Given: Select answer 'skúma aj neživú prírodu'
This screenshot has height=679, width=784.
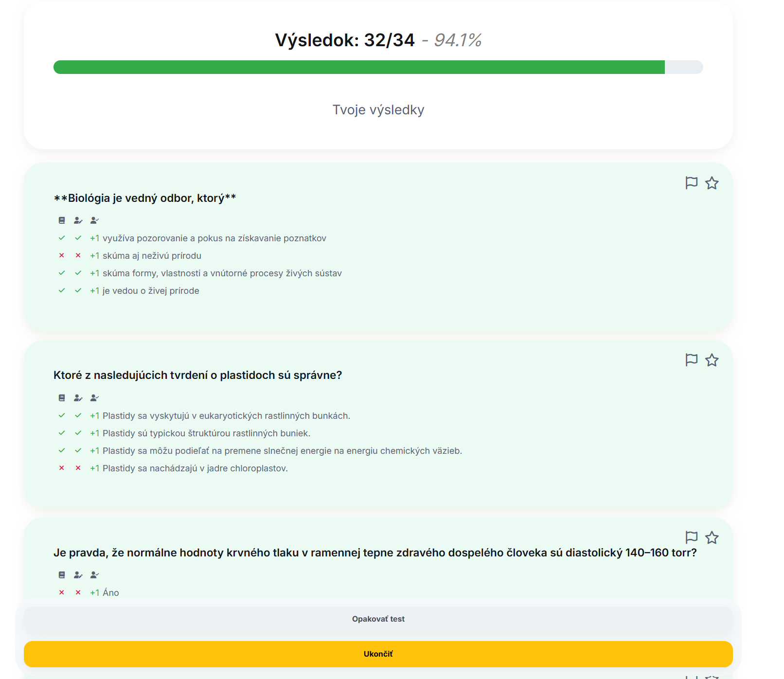Looking at the screenshot, I should 152,256.
